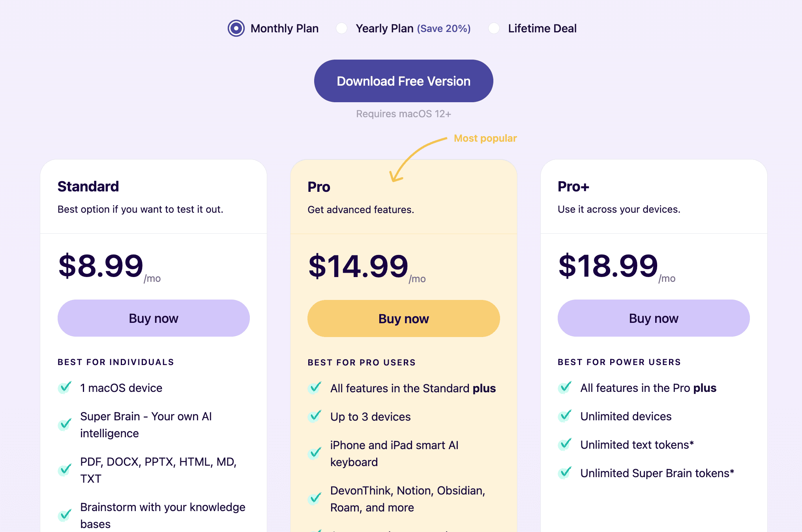
Task: Click the checkmark beside Up to 3 devices
Action: coord(315,416)
